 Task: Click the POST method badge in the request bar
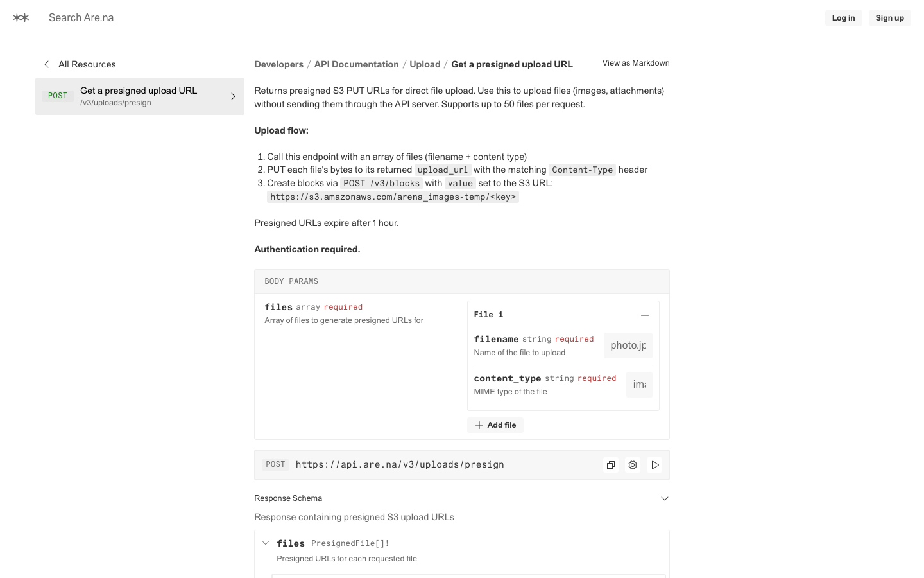(x=275, y=464)
